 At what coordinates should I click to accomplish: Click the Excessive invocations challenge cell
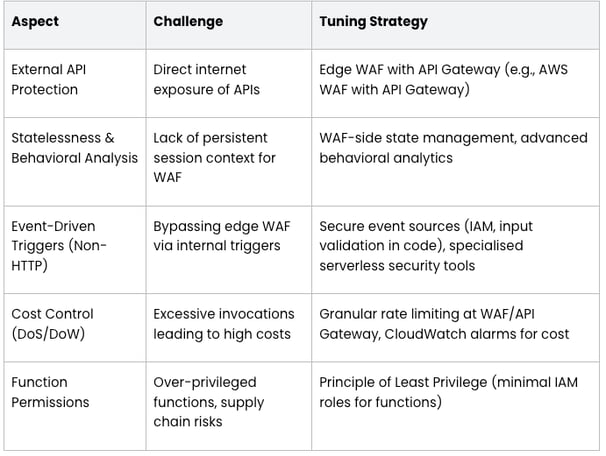229,328
